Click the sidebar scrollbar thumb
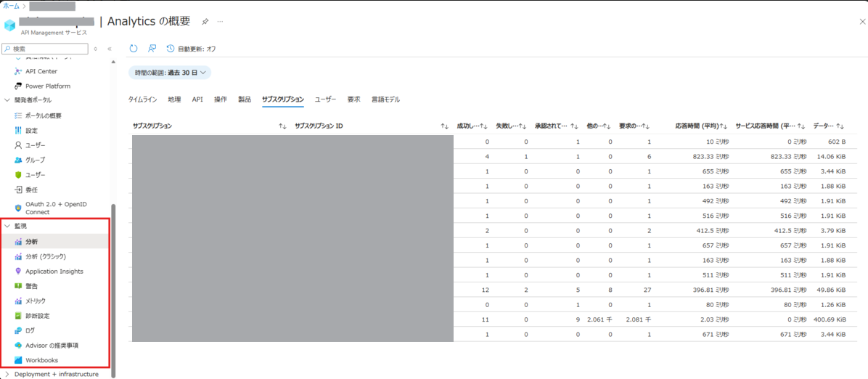This screenshot has width=868, height=379. [x=113, y=290]
